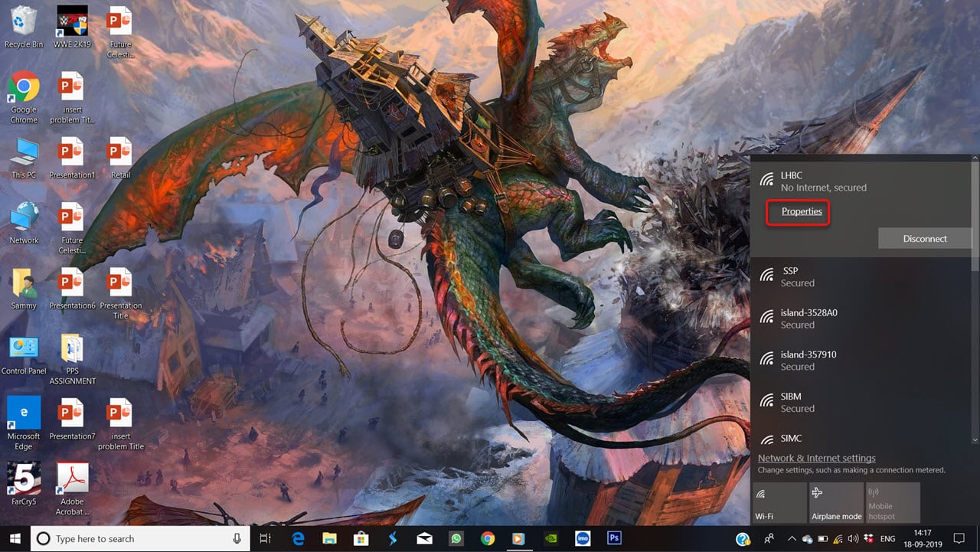This screenshot has height=552, width=980.
Task: Click the battery status tray icon
Action: (823, 539)
